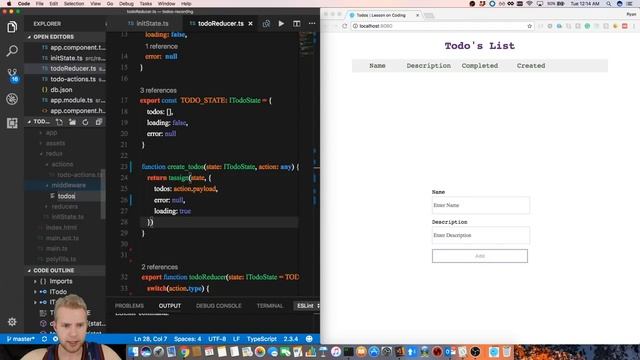The image size is (640, 360).
Task: Collapse the middleware folder in file tree
Action: click(x=68, y=185)
